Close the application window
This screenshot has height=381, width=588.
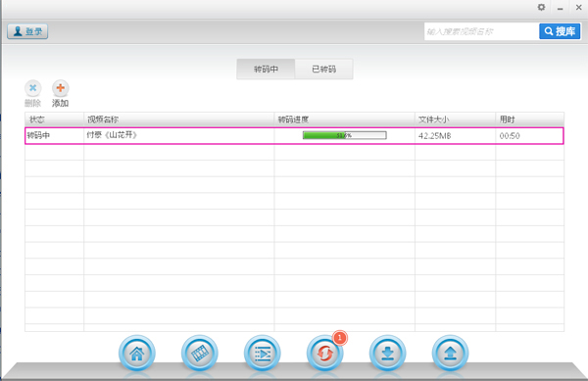coord(578,8)
